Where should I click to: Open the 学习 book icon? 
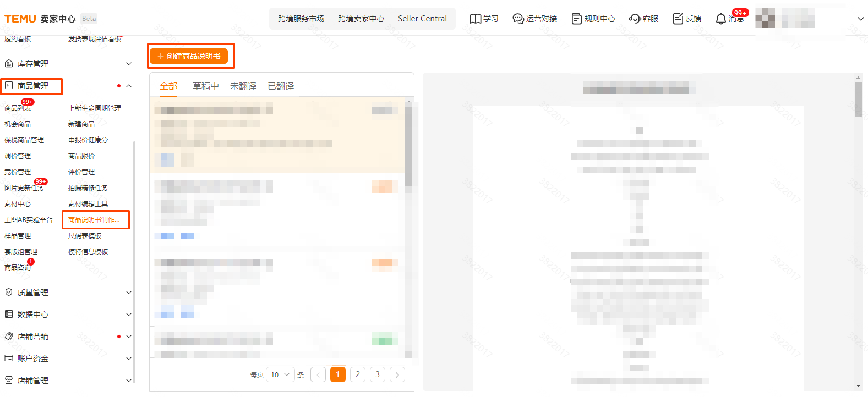(475, 19)
